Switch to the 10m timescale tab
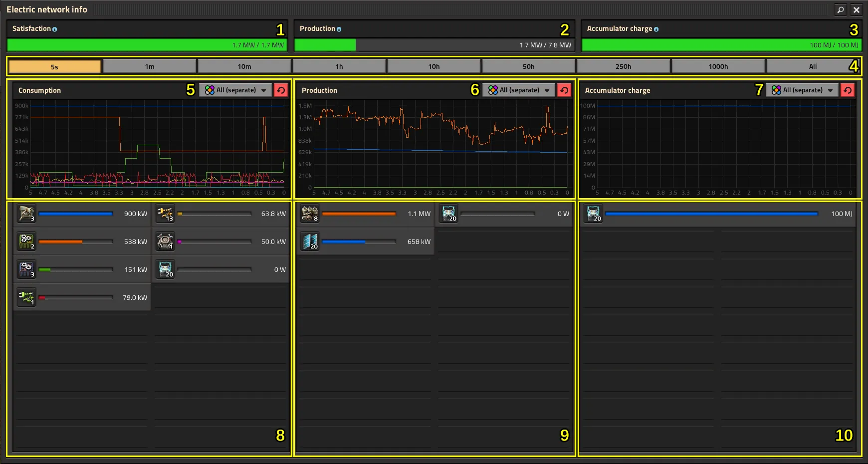The image size is (868, 464). click(244, 66)
